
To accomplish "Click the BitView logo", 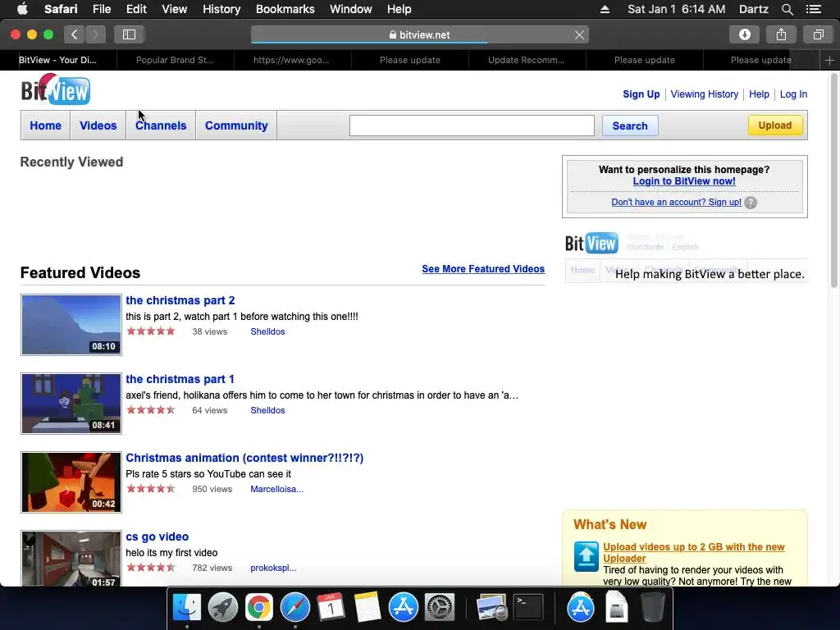I will [x=56, y=89].
